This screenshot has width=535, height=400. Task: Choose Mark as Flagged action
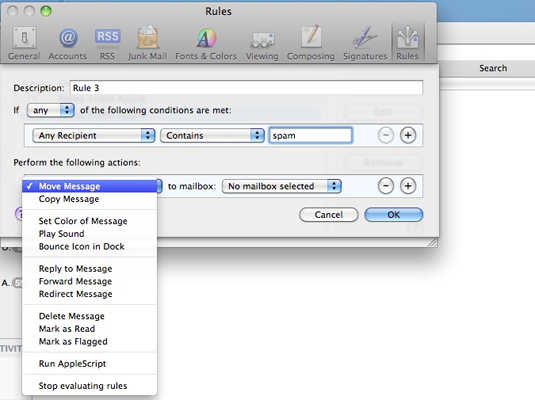[x=89, y=341]
